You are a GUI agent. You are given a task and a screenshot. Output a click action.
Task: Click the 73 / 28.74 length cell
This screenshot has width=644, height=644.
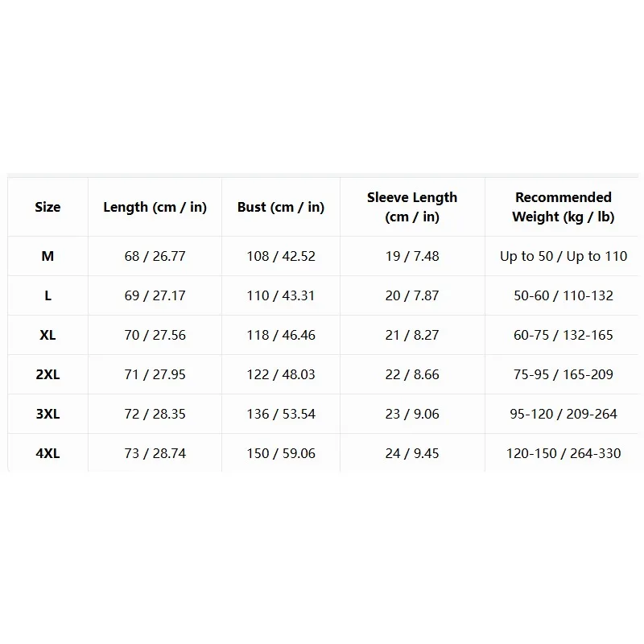[x=155, y=453]
